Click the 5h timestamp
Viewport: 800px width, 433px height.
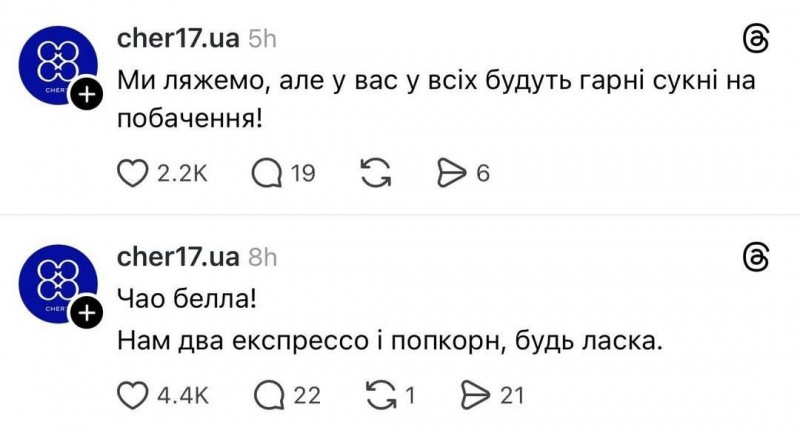click(x=262, y=38)
